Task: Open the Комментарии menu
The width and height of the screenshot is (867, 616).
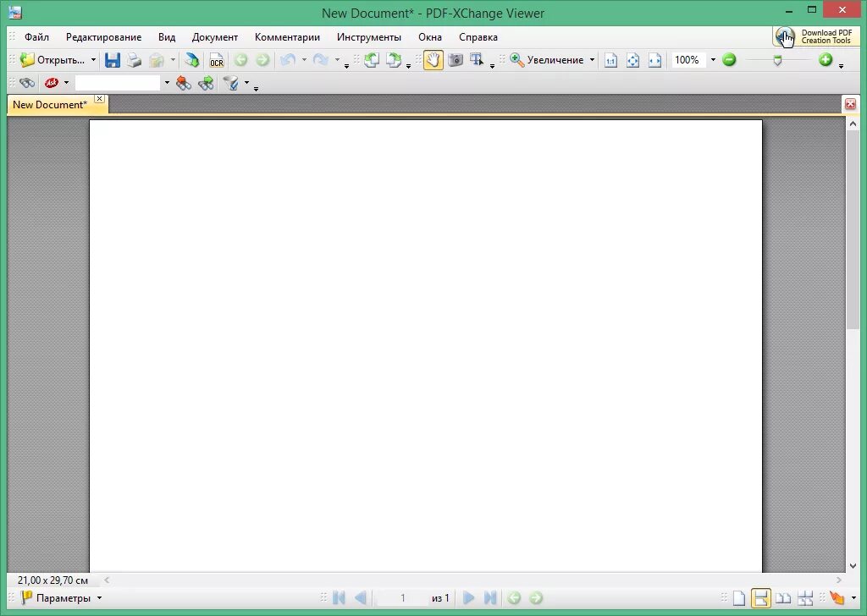Action: point(287,37)
